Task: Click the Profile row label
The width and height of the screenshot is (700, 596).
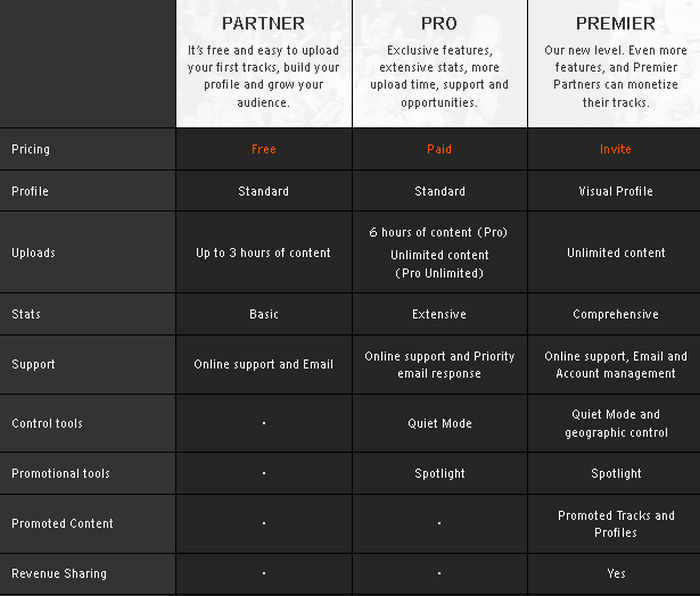Action: pos(30,191)
